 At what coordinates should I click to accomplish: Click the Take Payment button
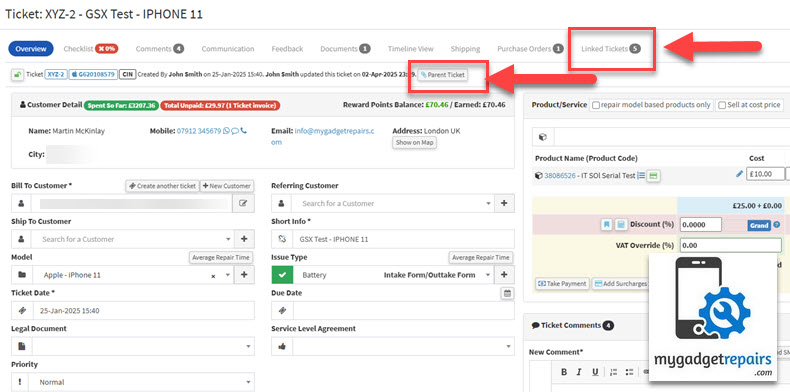[x=562, y=284]
